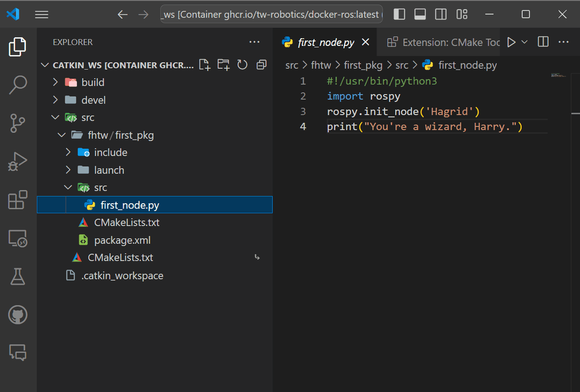Click the command center search box
This screenshot has height=392, width=580.
tap(271, 14)
